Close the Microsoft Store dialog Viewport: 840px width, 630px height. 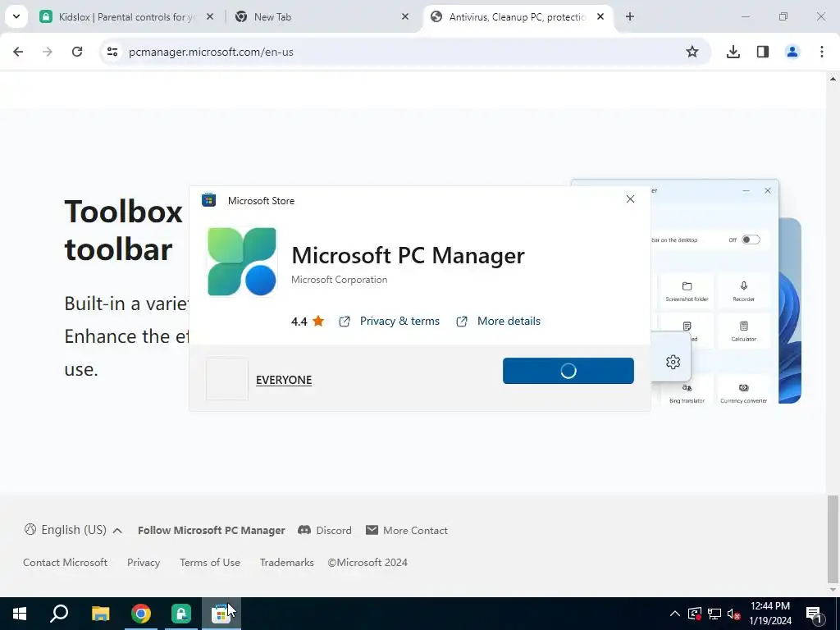tap(631, 199)
